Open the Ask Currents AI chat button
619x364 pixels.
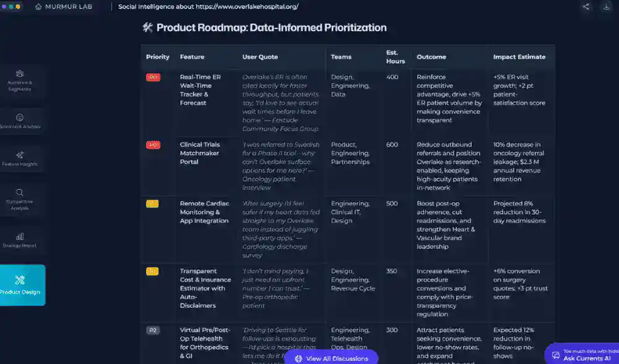[582, 355]
